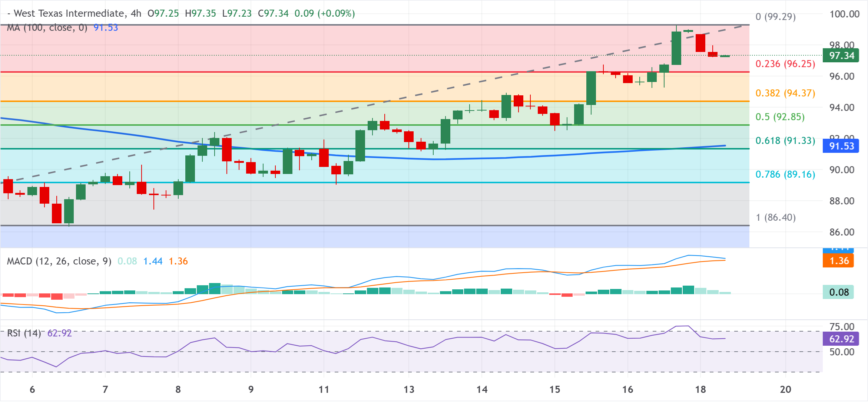Click the orange 1.36 MACD signal tag
Screen dimensions: 868x411
click(x=838, y=261)
